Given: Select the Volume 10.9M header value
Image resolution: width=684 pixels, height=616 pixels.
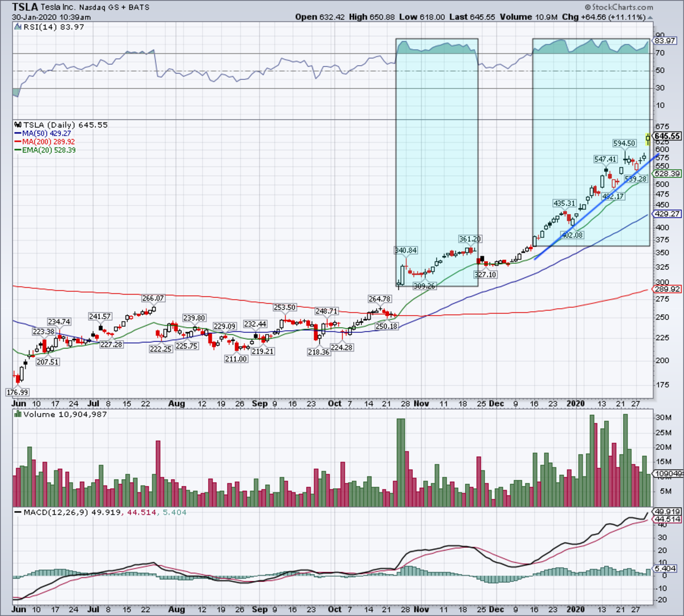Looking at the screenshot, I should 529,17.
